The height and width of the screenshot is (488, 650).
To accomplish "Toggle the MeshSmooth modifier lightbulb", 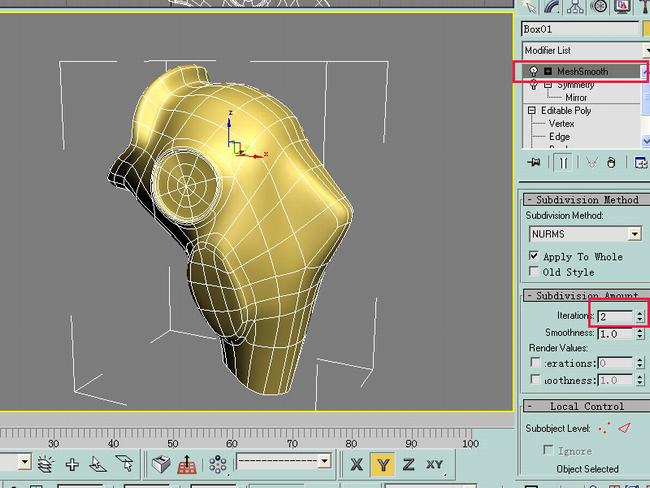I will (534, 71).
